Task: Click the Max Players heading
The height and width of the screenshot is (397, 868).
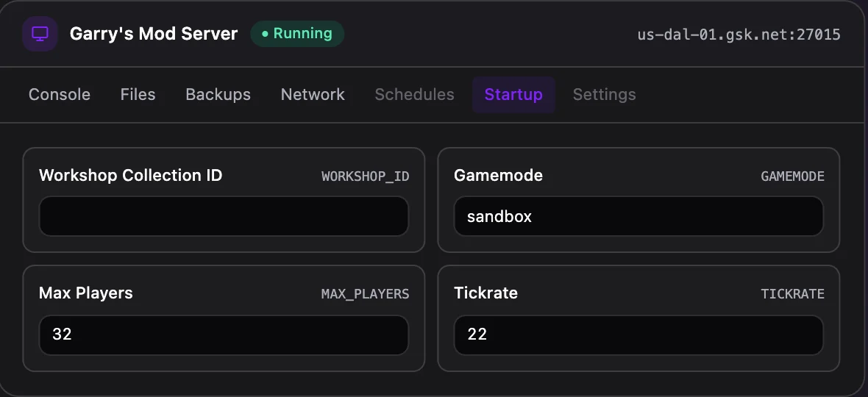Action: [x=86, y=293]
